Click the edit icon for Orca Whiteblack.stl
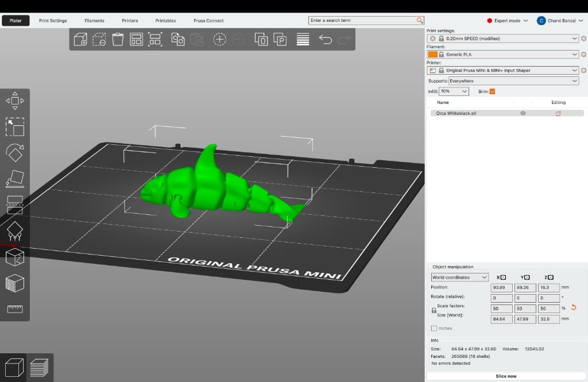Screen dimensions: 588x382 [x=558, y=113]
